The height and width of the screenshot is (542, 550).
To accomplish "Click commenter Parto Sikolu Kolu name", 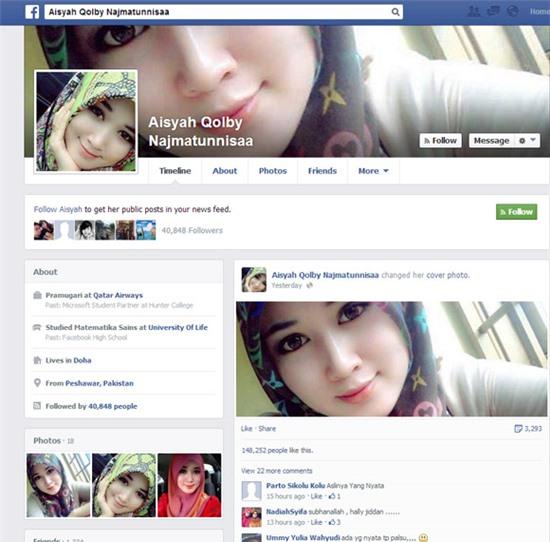I will pos(295,486).
